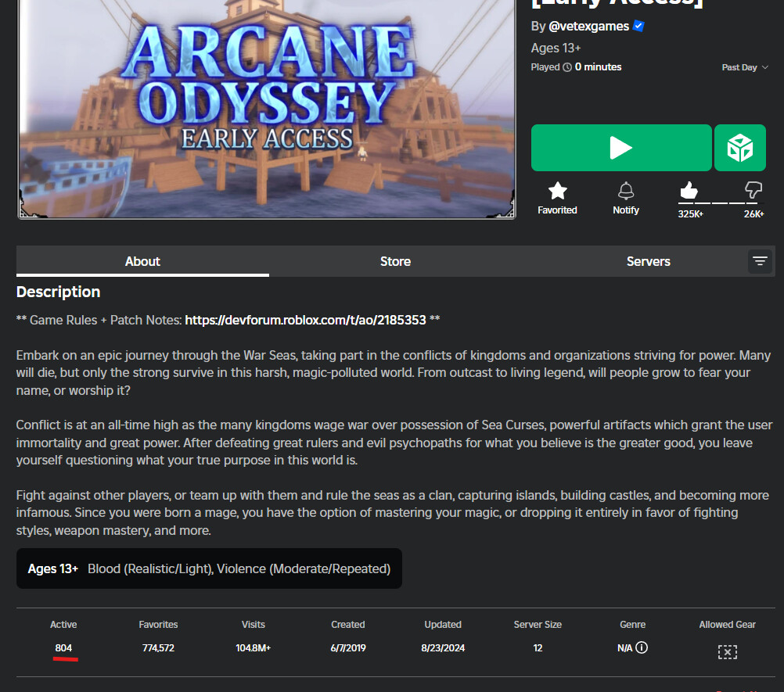Open the Past Day dropdown
784x692 pixels.
745,67
